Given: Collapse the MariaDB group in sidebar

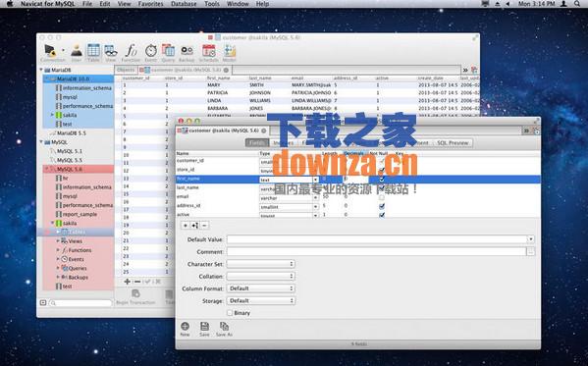Looking at the screenshot, I should 41,70.
